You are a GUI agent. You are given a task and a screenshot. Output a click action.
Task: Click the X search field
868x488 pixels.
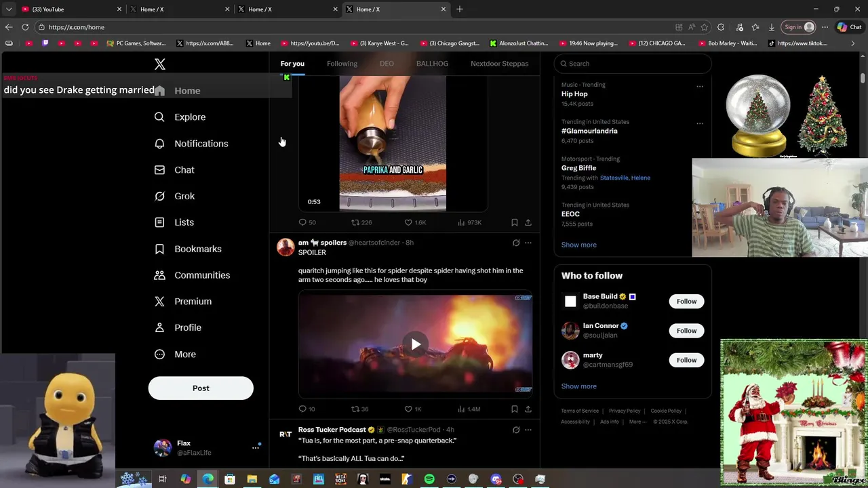(633, 64)
